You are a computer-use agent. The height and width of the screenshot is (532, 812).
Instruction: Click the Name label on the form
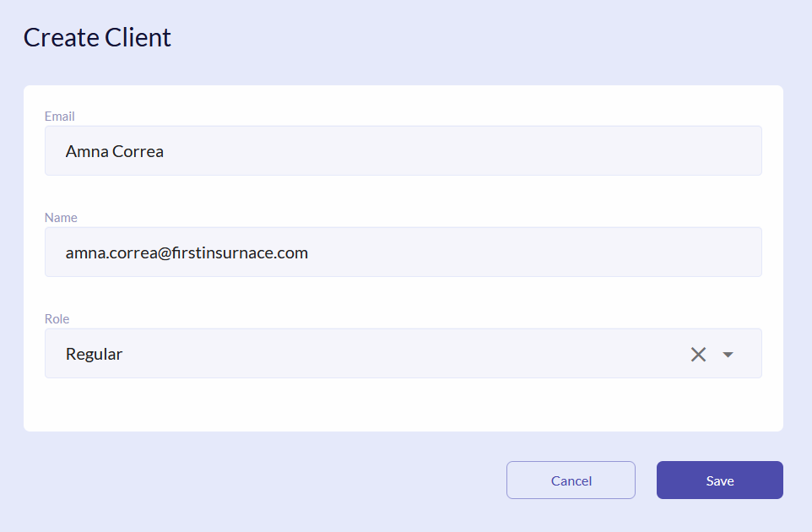tap(61, 217)
